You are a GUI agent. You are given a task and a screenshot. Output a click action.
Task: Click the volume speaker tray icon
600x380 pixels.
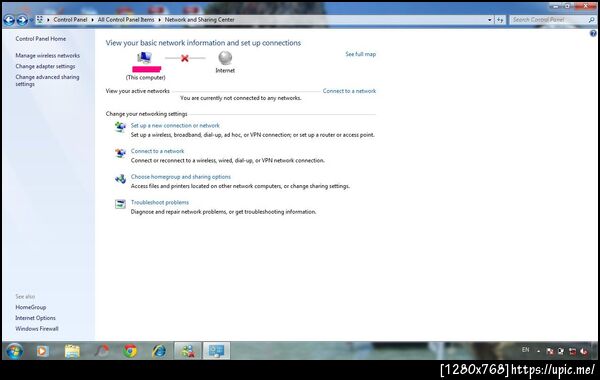584,351
